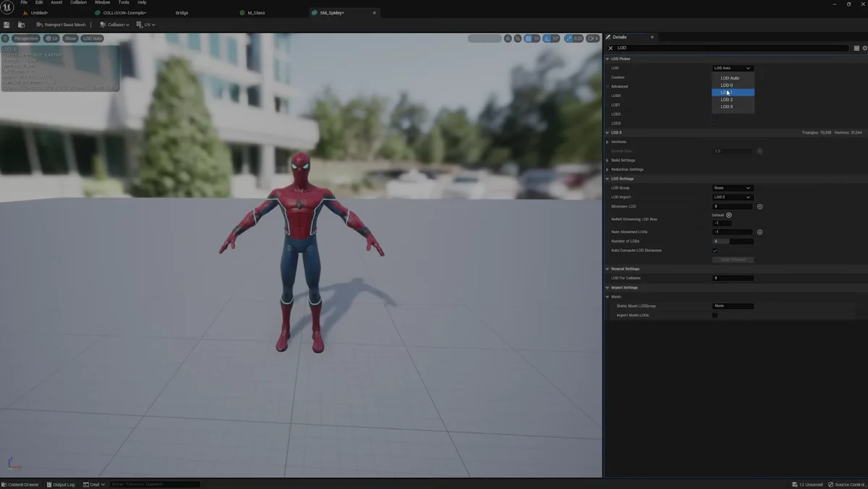
Task: Open the Tools menu
Action: pyautogui.click(x=124, y=2)
